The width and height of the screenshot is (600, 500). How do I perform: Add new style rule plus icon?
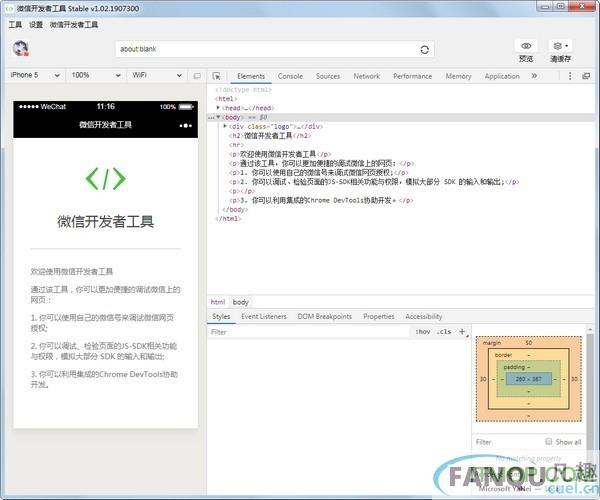[462, 332]
